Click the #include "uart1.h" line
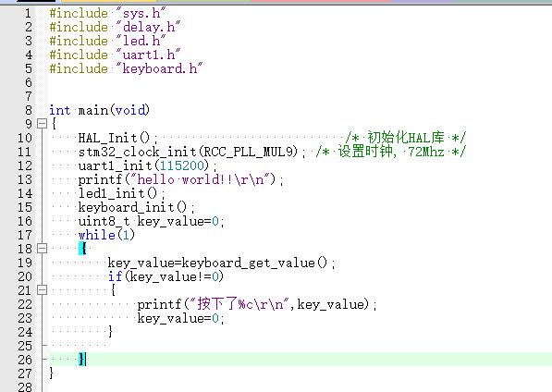The image size is (552, 392). click(x=115, y=55)
